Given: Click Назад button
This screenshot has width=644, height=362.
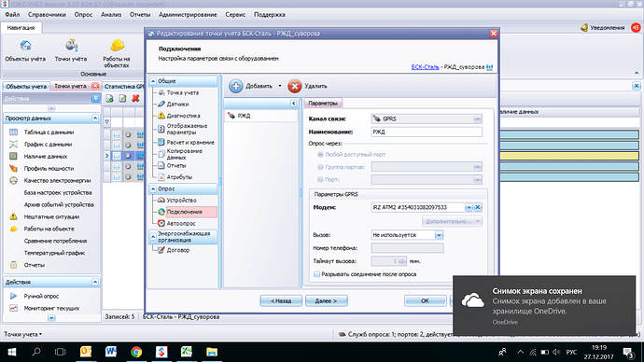Looking at the screenshot, I should pos(281,300).
